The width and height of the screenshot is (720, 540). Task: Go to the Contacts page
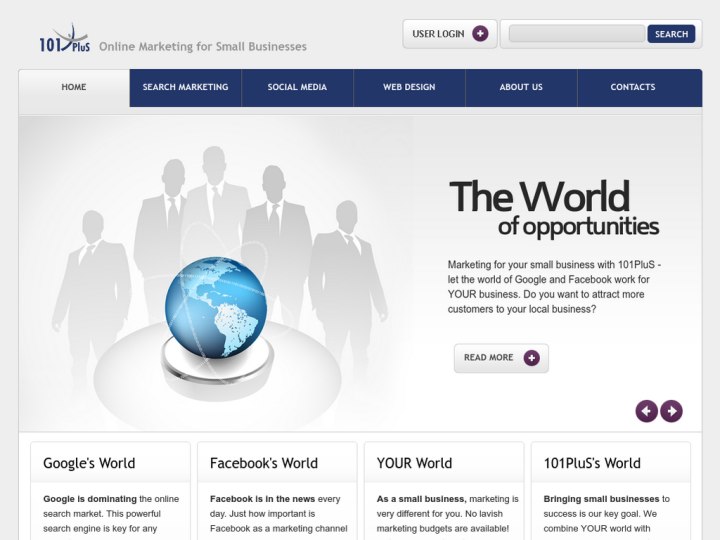(633, 88)
